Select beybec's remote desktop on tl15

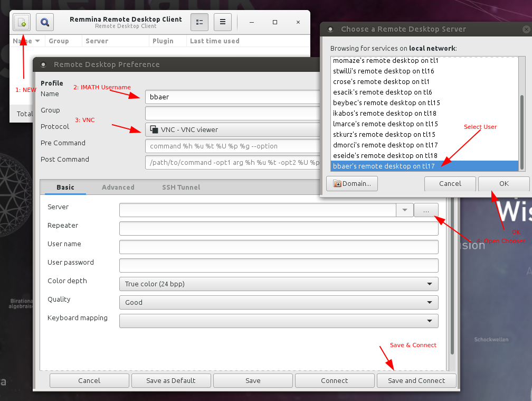tap(424, 102)
